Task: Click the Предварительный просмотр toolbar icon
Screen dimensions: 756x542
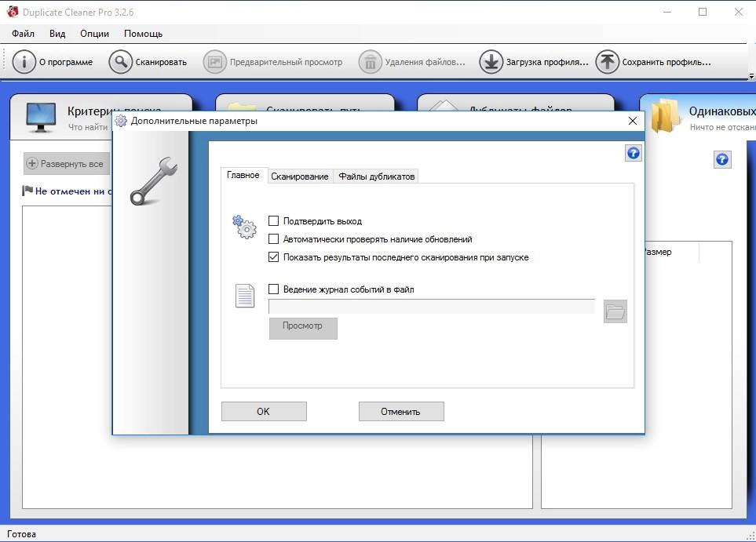Action: coord(214,62)
